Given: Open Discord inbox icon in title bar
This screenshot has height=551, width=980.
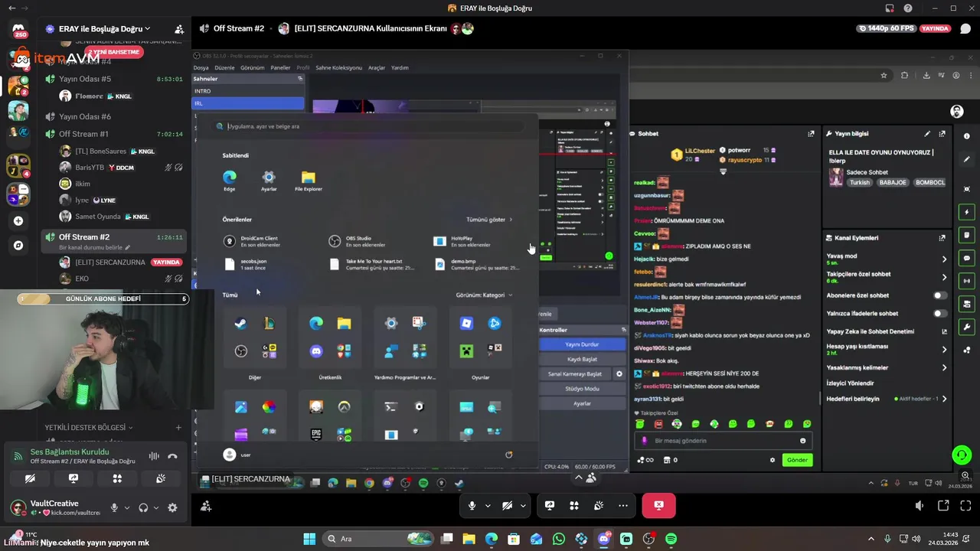Looking at the screenshot, I should point(890,8).
